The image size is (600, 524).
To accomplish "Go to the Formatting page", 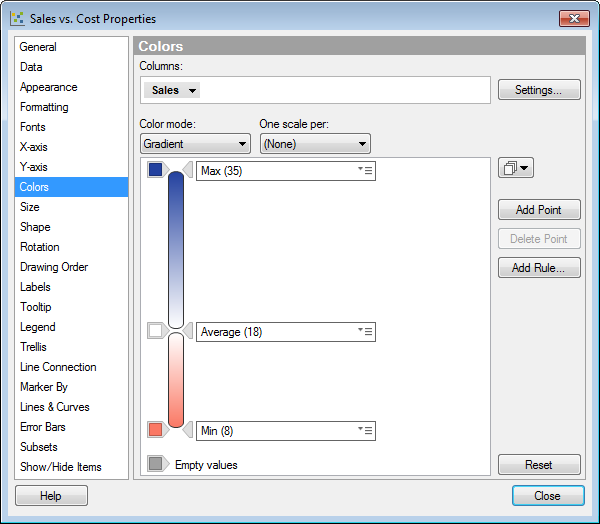I will pyautogui.click(x=72, y=107).
